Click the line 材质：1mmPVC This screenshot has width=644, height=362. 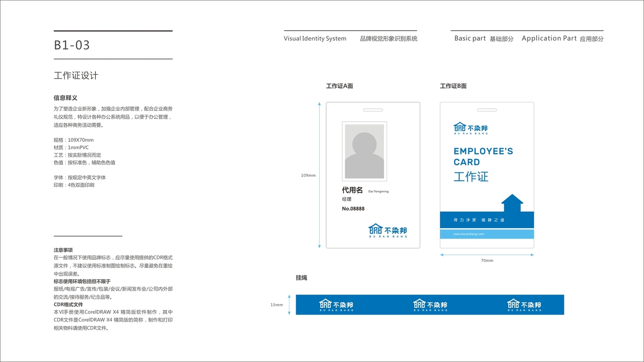[x=71, y=148]
